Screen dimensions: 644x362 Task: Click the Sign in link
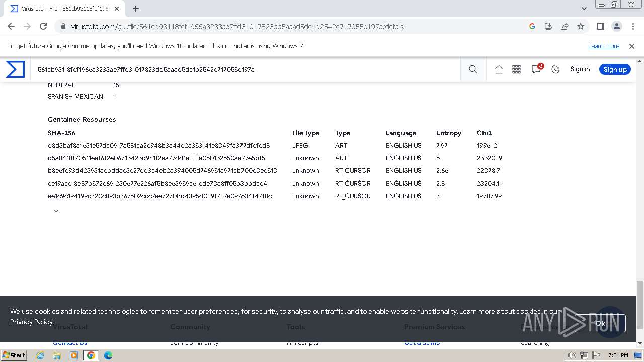point(580,69)
